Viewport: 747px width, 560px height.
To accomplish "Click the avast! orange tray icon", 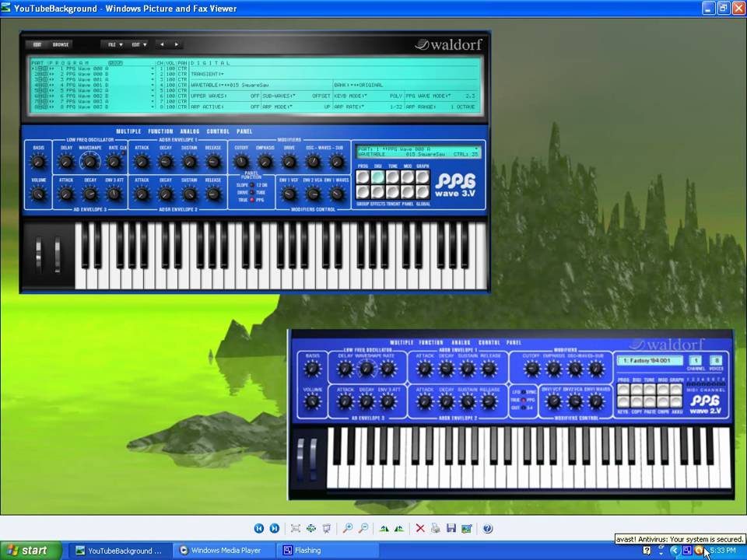I will tap(699, 551).
